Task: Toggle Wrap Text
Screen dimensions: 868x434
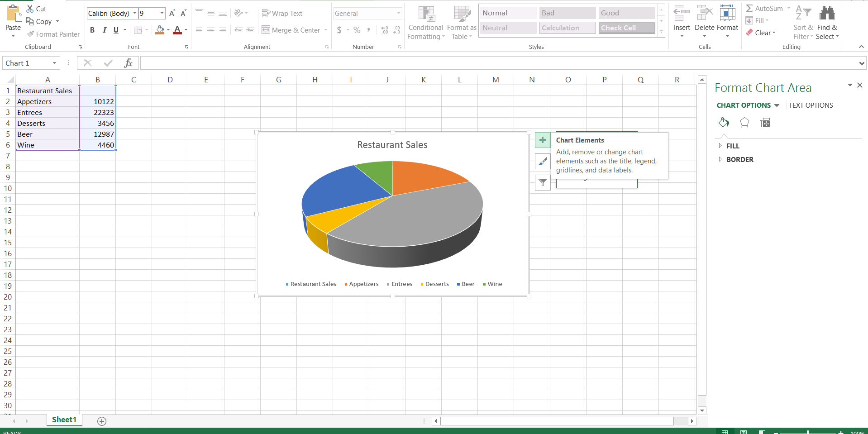Action: point(282,14)
